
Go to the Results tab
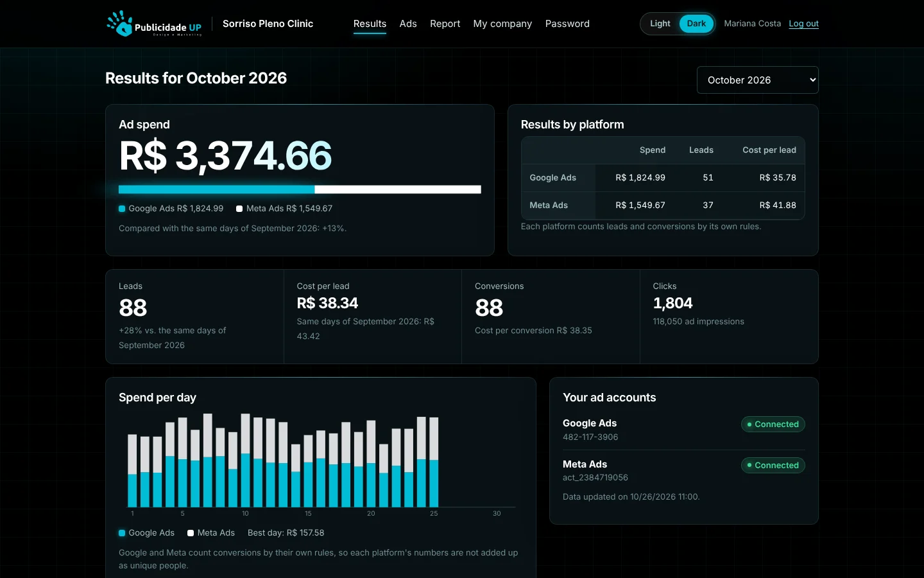370,24
